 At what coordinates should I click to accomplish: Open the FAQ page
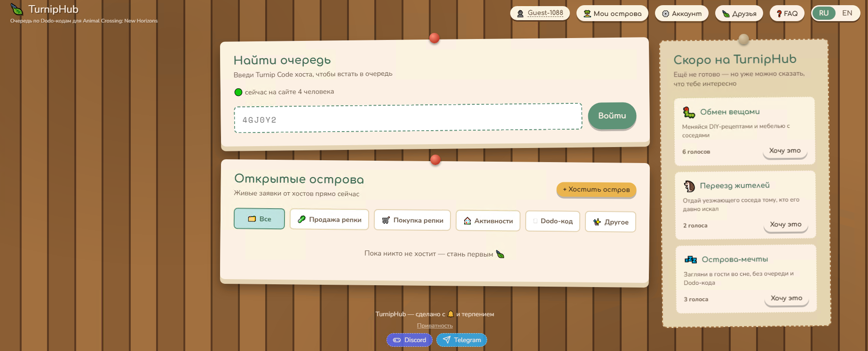point(787,14)
